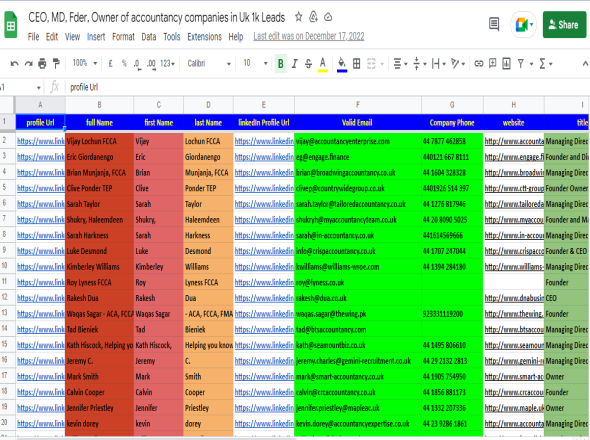The height and width of the screenshot is (440, 590).
Task: Click the formula bar showing profile Url
Action: point(327,87)
